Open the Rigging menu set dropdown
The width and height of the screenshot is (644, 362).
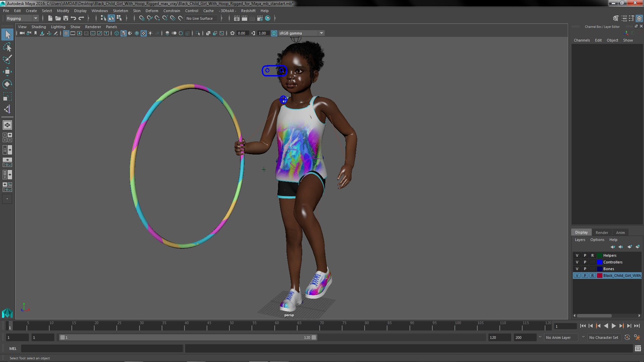35,18
